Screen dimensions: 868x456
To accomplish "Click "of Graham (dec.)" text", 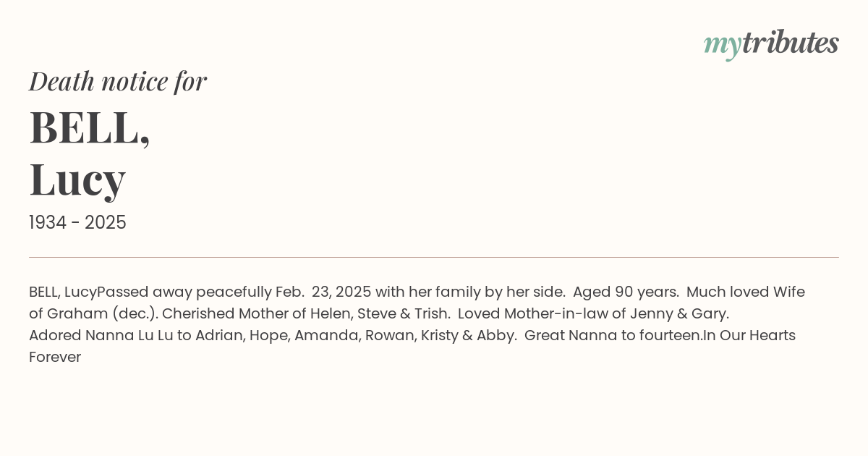I will [x=93, y=314].
